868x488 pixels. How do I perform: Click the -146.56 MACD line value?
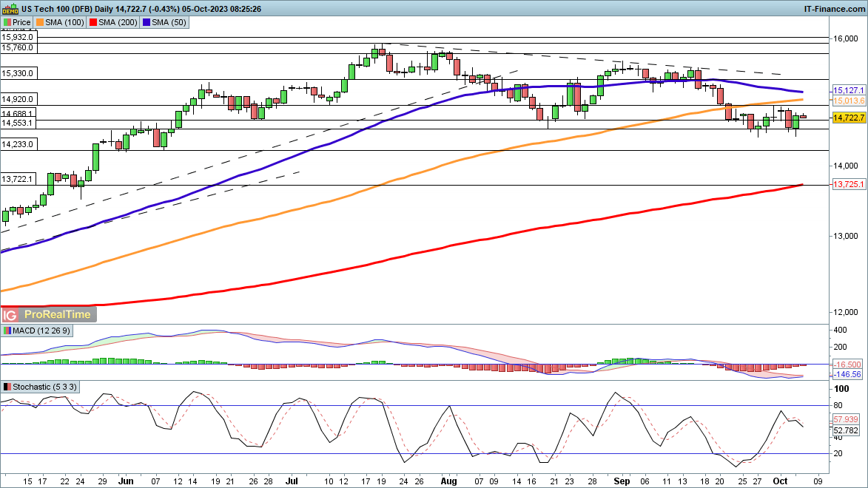pos(849,374)
